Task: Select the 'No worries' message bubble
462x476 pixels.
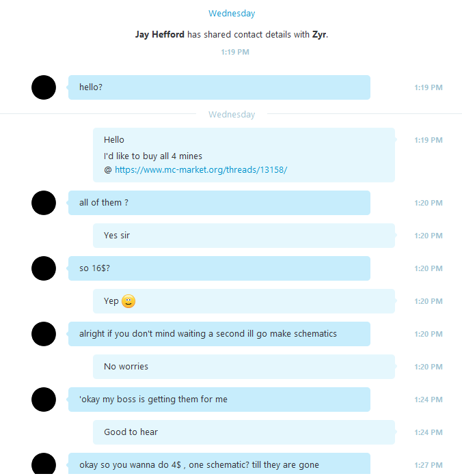Action: 244,367
